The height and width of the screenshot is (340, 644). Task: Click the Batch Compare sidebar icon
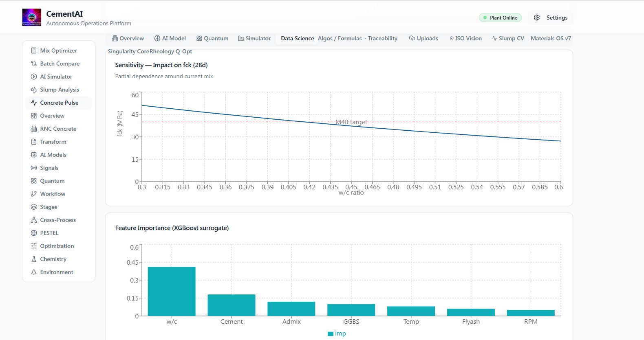coord(34,64)
